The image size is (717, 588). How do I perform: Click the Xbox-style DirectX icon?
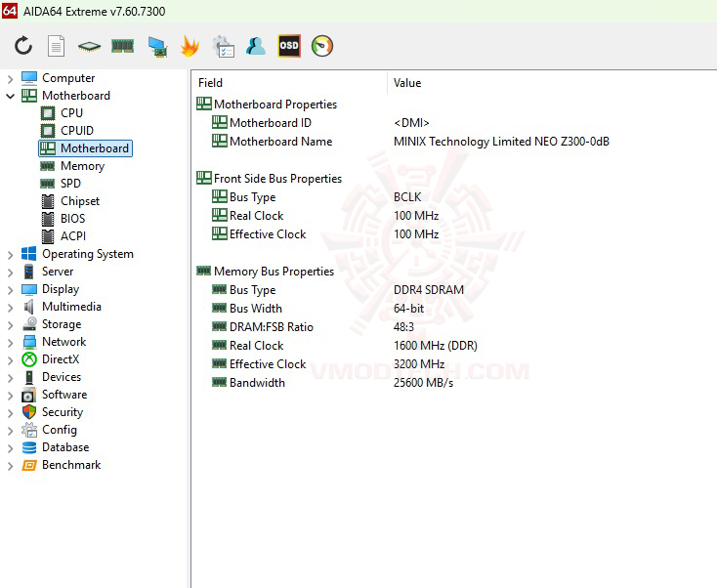(29, 359)
